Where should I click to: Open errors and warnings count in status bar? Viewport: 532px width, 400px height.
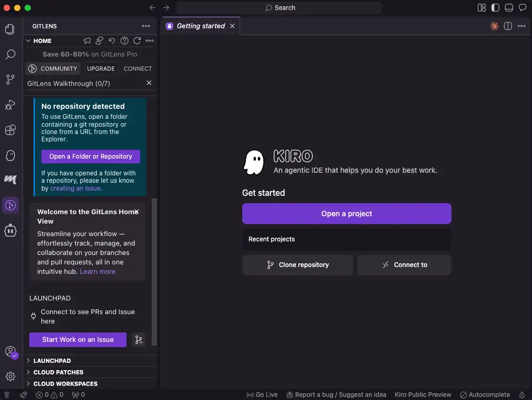click(50, 395)
